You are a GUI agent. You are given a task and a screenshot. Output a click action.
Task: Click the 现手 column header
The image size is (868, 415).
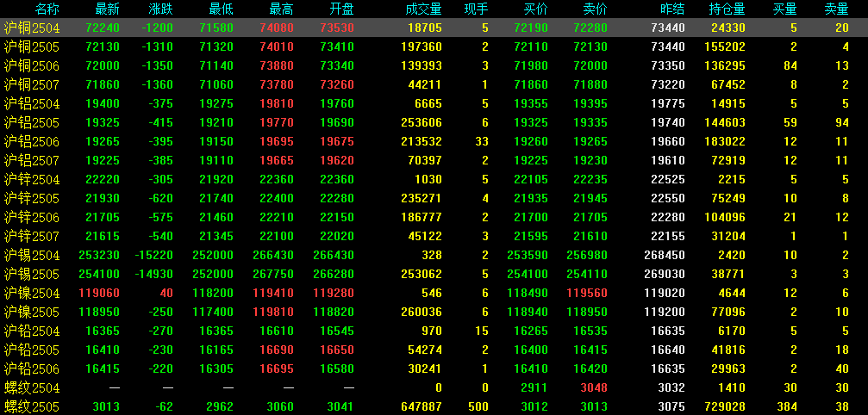[477, 9]
